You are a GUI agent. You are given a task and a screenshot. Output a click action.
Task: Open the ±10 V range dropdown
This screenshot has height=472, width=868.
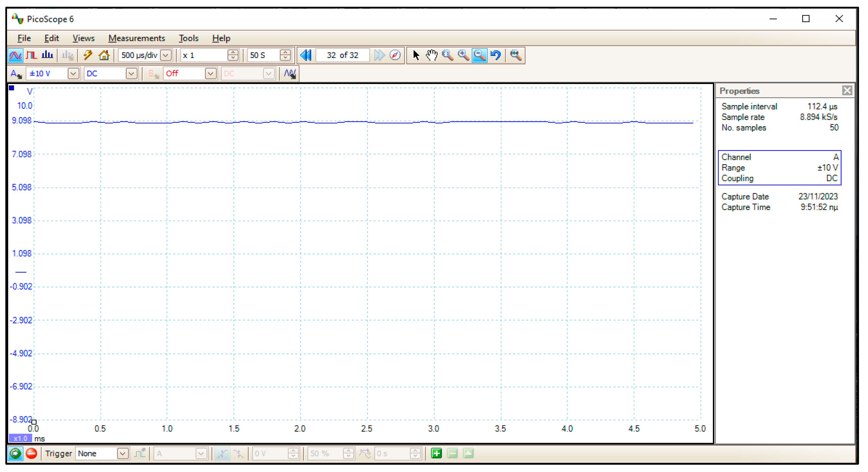point(73,74)
